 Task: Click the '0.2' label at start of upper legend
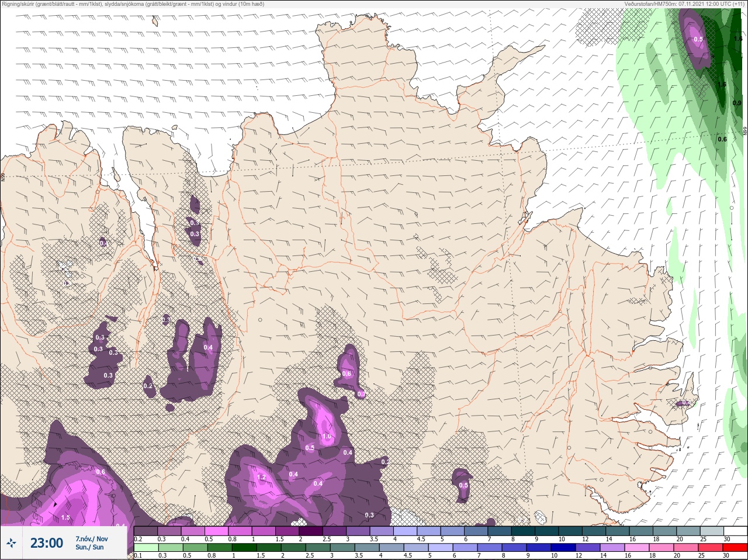[137, 538]
